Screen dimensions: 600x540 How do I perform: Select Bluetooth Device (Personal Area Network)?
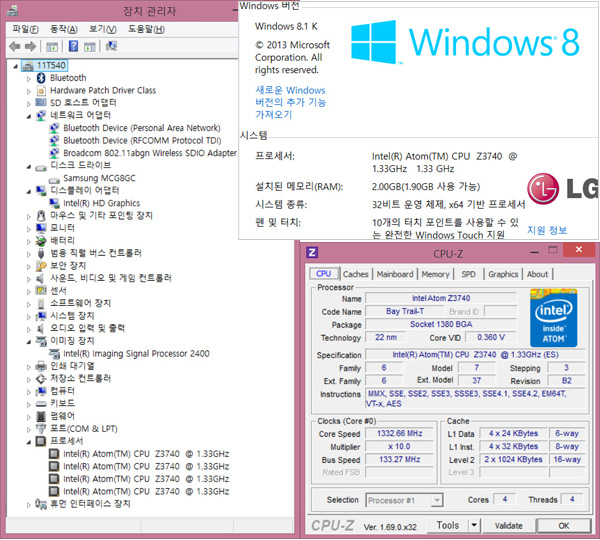click(x=142, y=128)
